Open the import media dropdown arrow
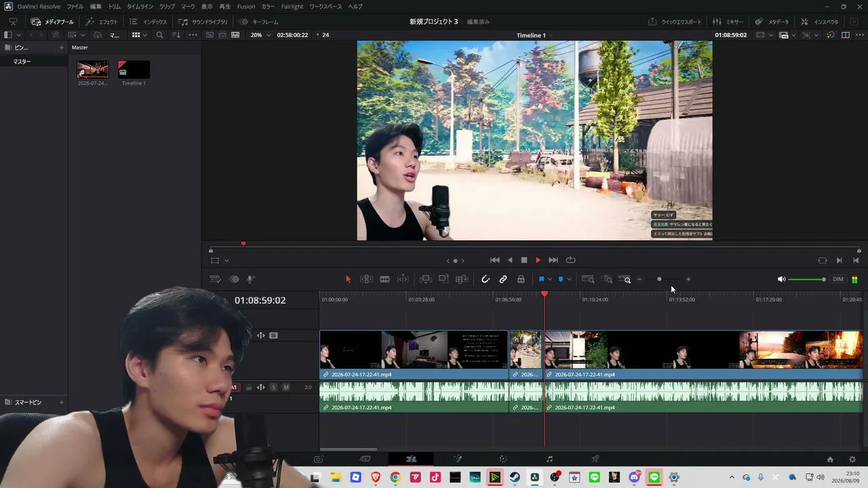 [83, 35]
